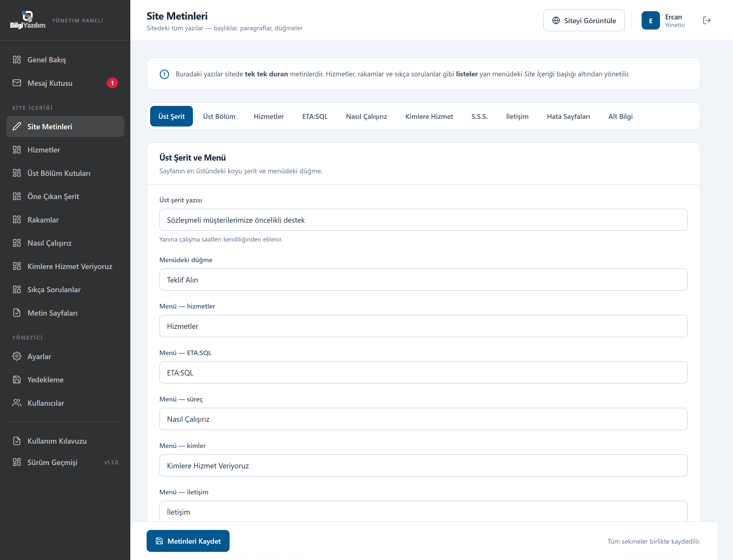
Task: Click the floppy icon in Metinleri Kaydet
Action: tap(159, 541)
